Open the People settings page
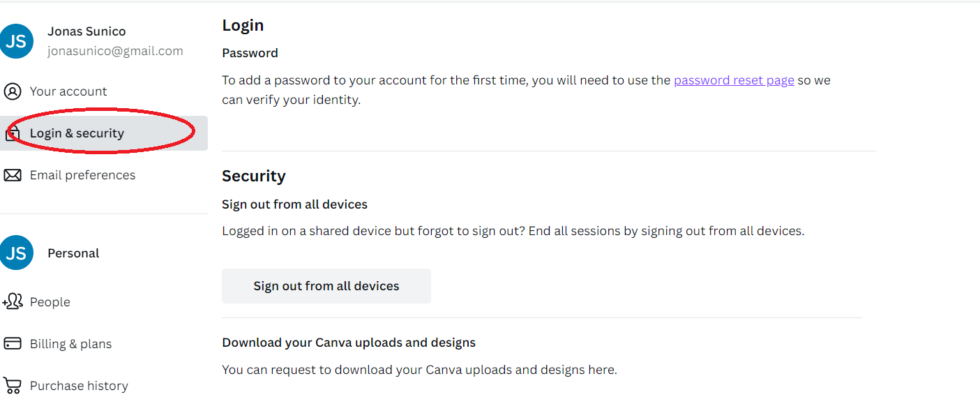 104,301
